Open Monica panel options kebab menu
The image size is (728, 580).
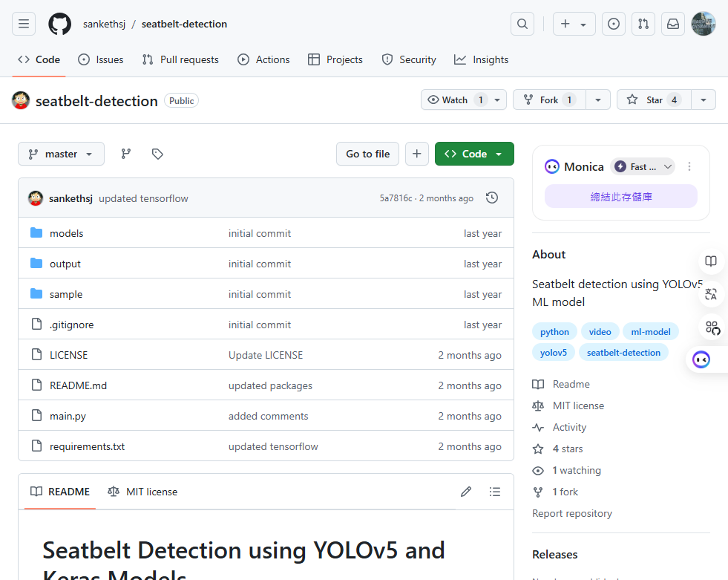(x=689, y=166)
